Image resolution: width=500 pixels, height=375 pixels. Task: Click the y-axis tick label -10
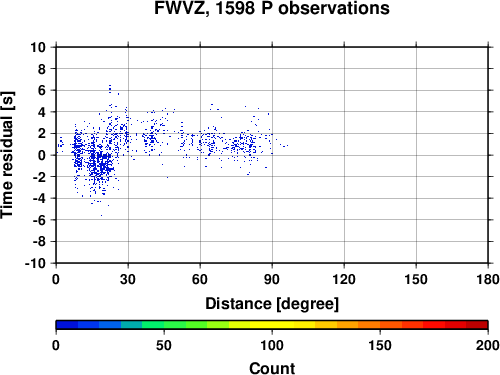(35, 263)
